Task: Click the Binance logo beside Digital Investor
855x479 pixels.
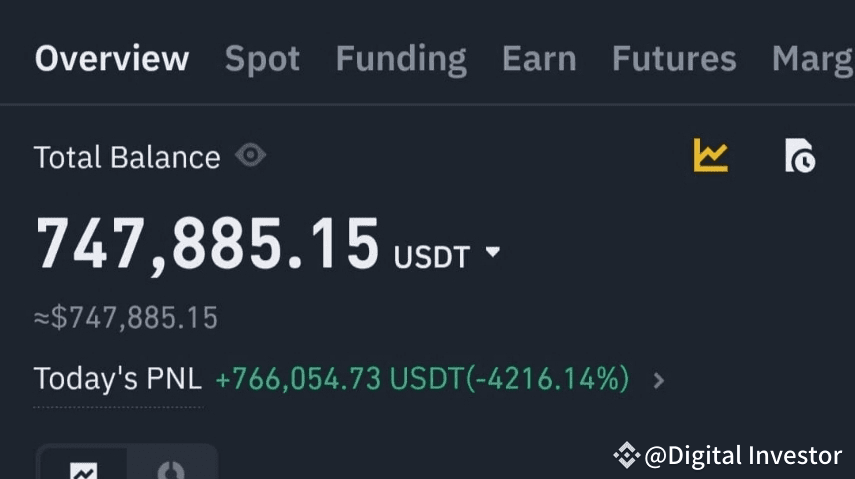Action: [x=626, y=455]
